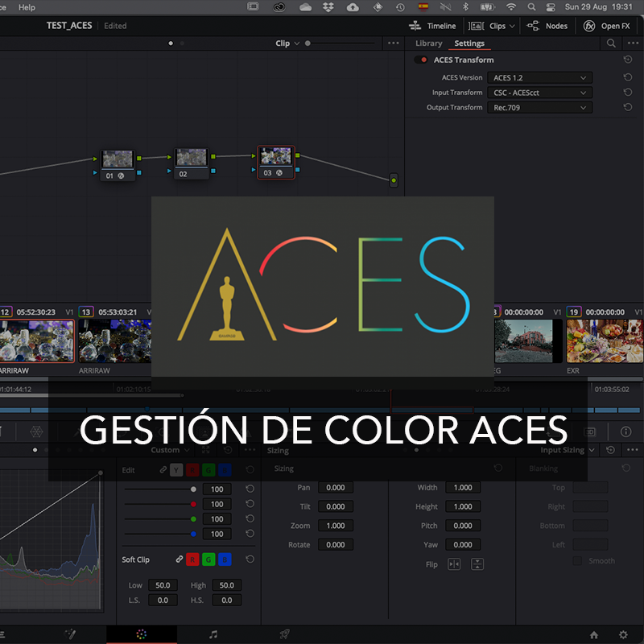
Task: Open the Output Transform dropdown
Action: [539, 108]
